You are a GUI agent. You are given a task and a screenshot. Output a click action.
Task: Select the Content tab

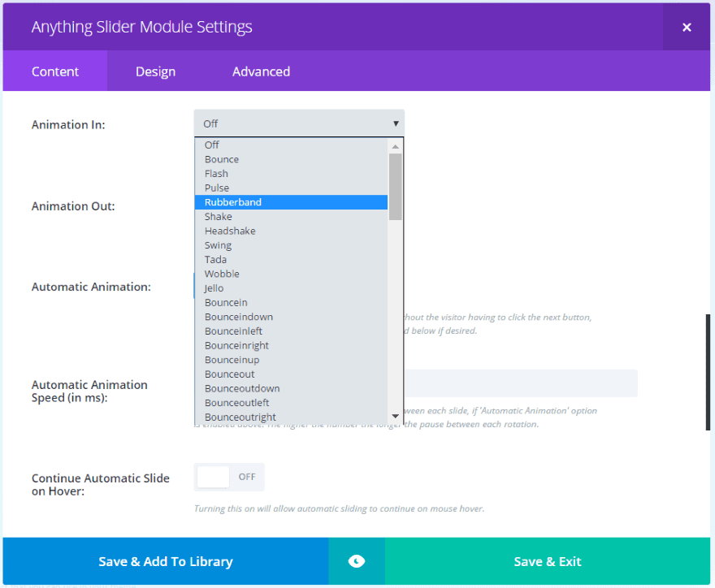(x=55, y=71)
